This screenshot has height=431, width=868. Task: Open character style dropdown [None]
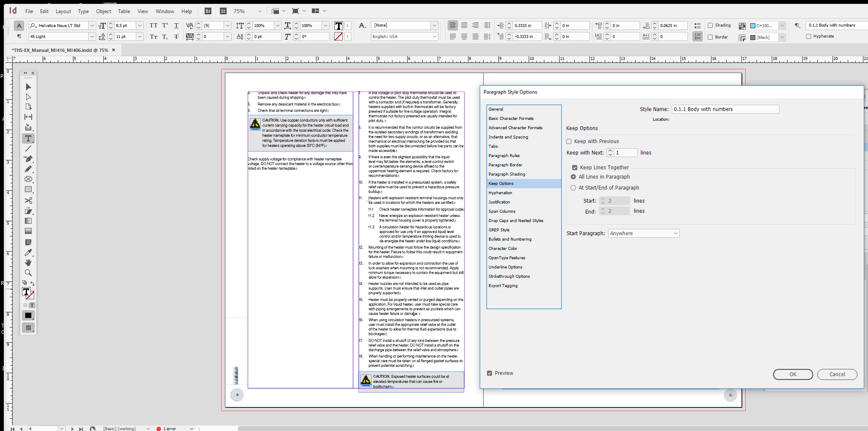pos(434,25)
